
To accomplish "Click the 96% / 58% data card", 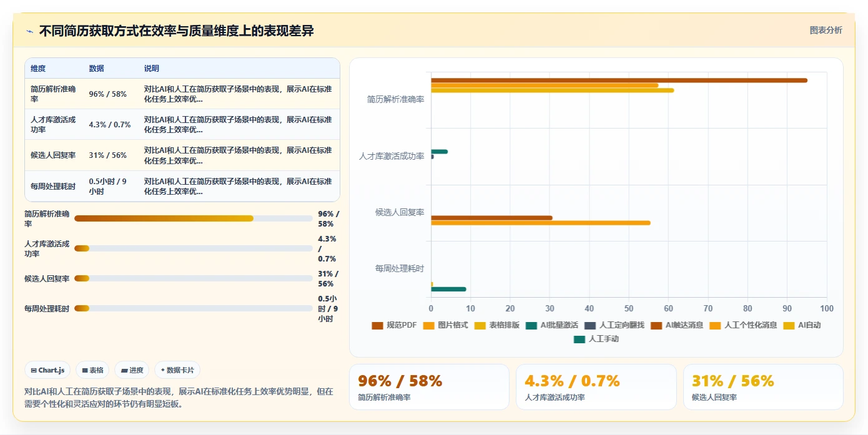I will [x=429, y=387].
